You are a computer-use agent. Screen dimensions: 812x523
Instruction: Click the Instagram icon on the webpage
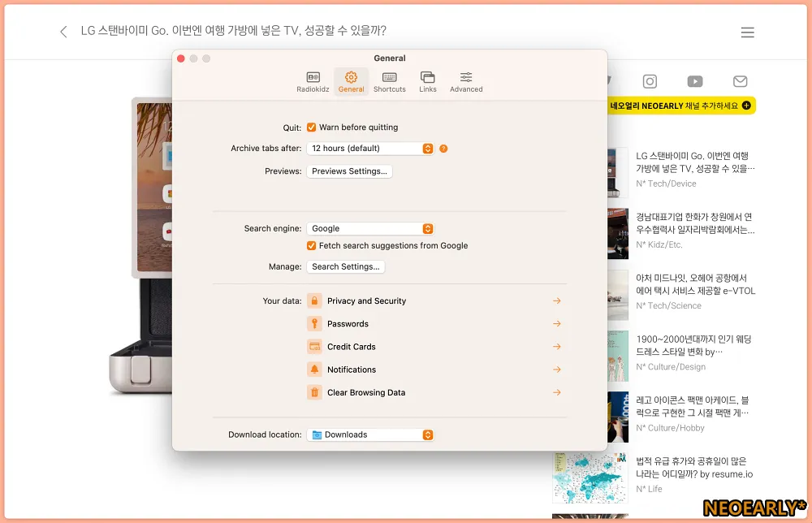[x=650, y=81]
